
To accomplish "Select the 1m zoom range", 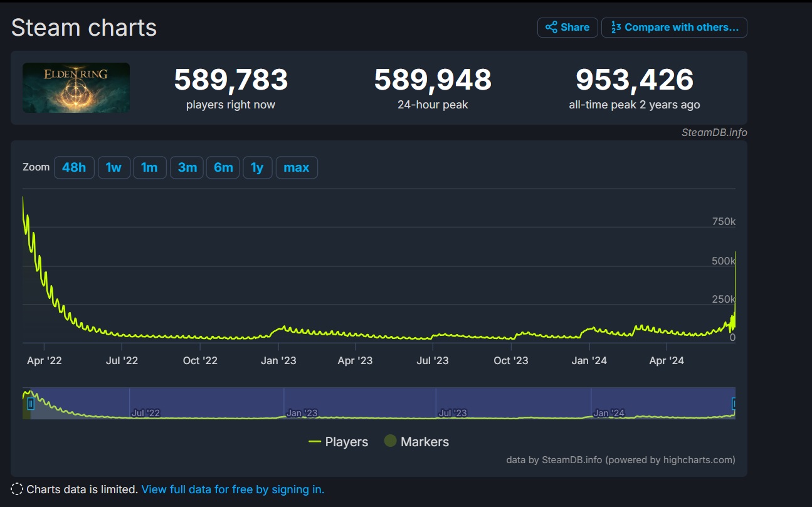I will pyautogui.click(x=149, y=167).
